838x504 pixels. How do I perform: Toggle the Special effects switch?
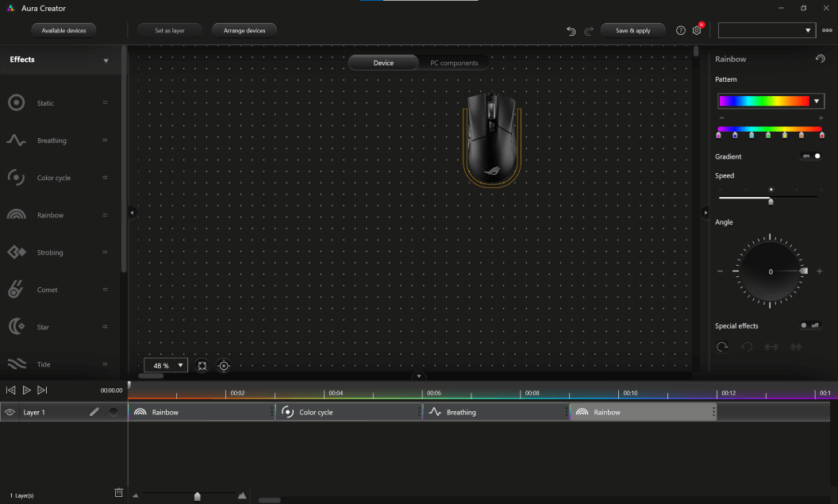pos(810,325)
